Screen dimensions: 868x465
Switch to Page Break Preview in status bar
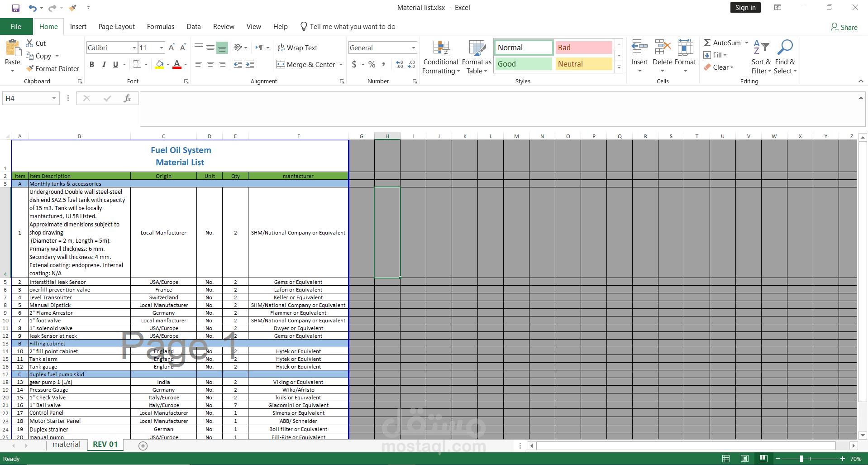coord(763,459)
